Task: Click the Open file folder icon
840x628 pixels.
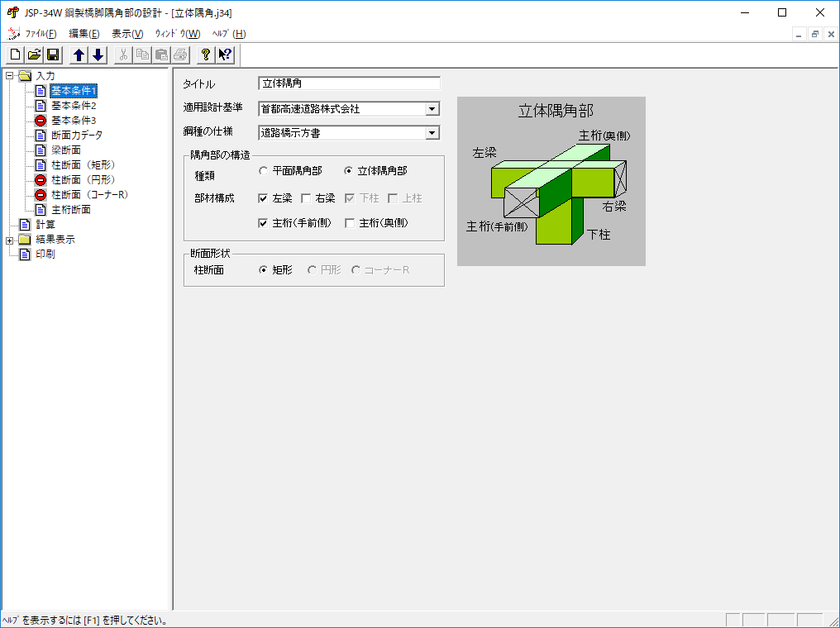Action: [34, 55]
